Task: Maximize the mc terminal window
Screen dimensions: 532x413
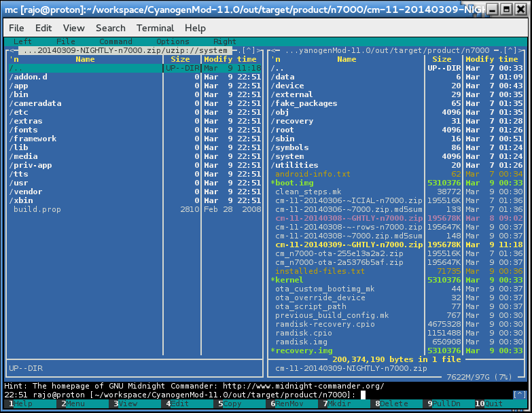Action: click(507, 9)
